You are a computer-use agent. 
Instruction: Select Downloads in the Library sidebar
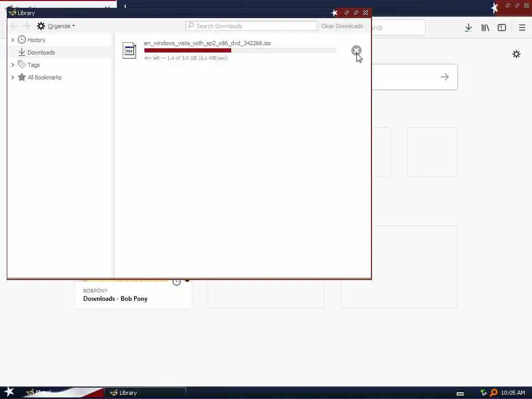(x=41, y=52)
